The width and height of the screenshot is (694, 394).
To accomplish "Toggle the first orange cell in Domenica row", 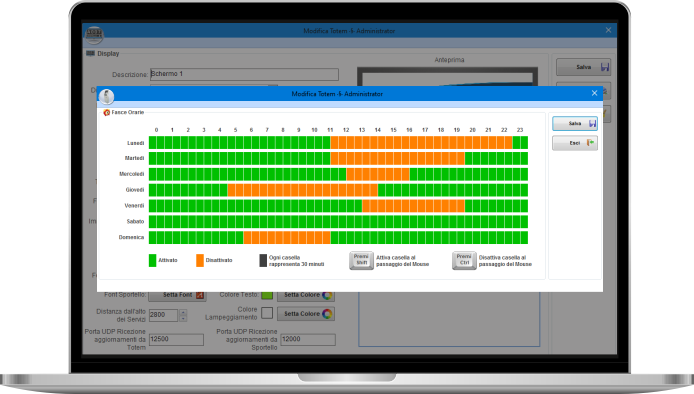I will click(247, 238).
